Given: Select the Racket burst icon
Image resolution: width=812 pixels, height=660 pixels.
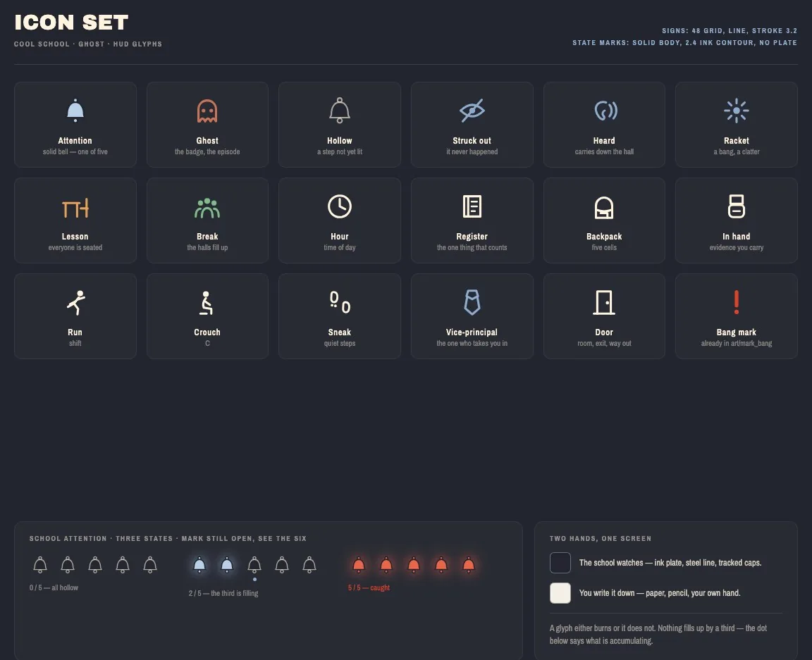Looking at the screenshot, I should pos(737,111).
